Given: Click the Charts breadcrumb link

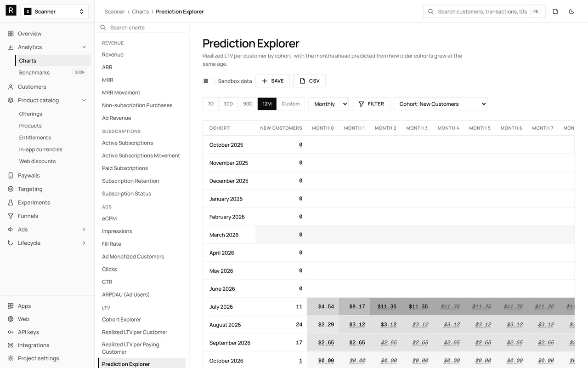Looking at the screenshot, I should (141, 11).
